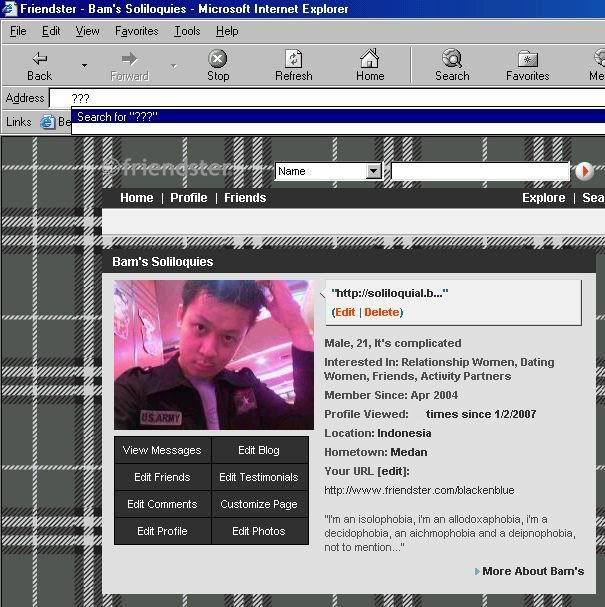Click the Internet Explorer icon in Links bar
605x607 pixels.
point(48,122)
